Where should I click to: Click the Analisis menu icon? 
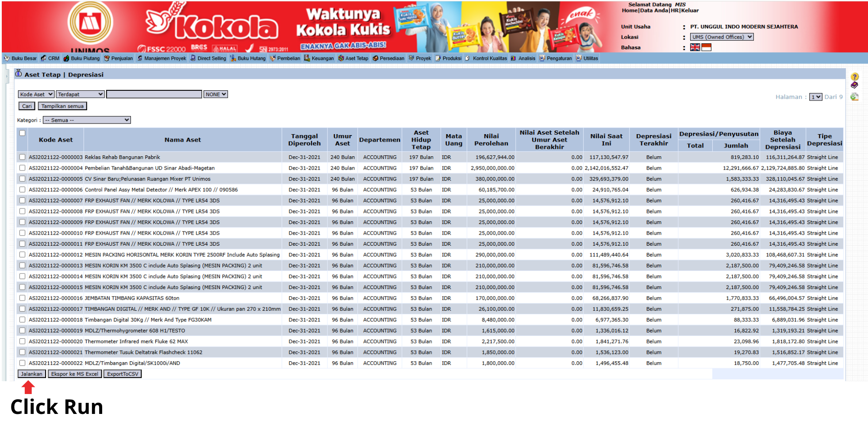[x=514, y=58]
